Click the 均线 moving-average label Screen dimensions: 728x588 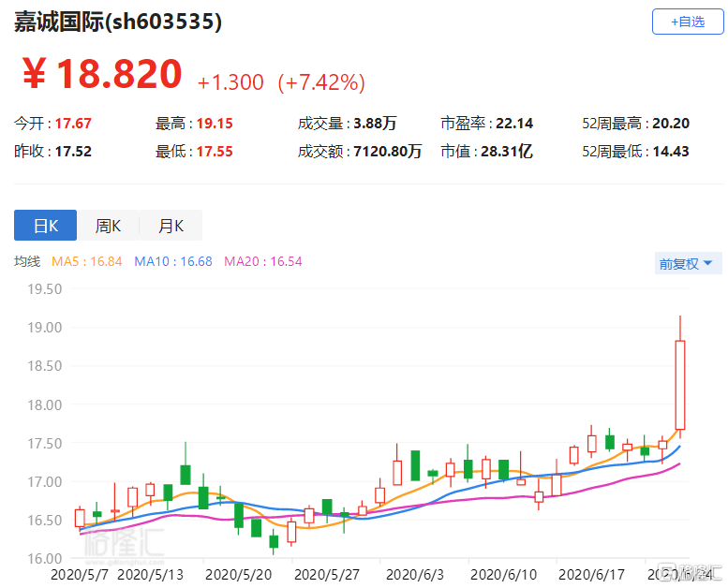coord(27,261)
